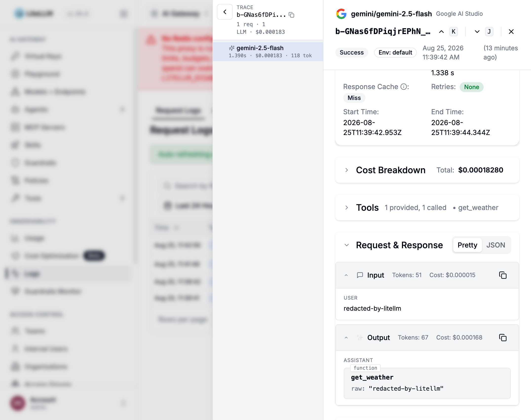This screenshot has height=420, width=531.
Task: Copy the trace ID in header
Action: (291, 15)
